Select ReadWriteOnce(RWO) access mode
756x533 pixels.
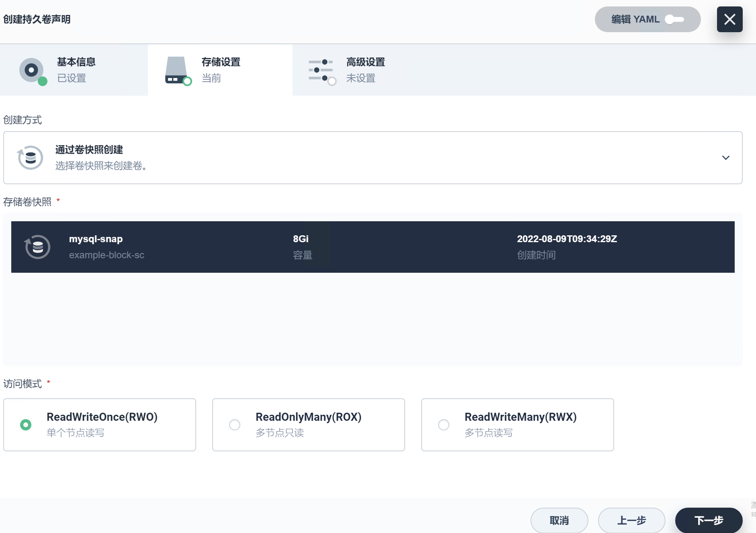pyautogui.click(x=100, y=425)
